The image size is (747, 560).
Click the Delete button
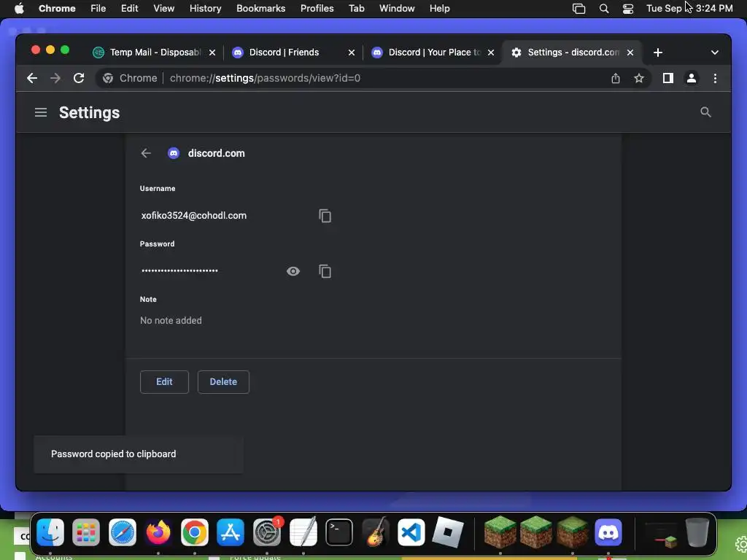(x=223, y=382)
